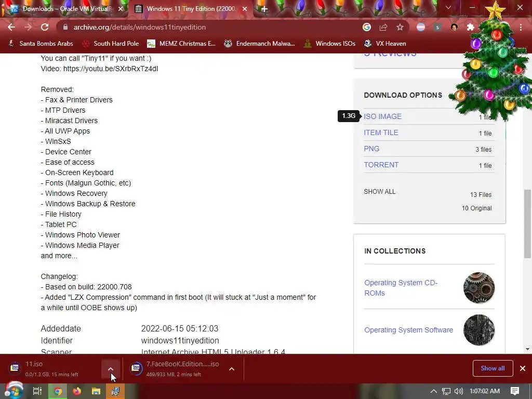Viewport: 532px width, 399px height.
Task: Click the address bar URL
Action: tap(139, 27)
